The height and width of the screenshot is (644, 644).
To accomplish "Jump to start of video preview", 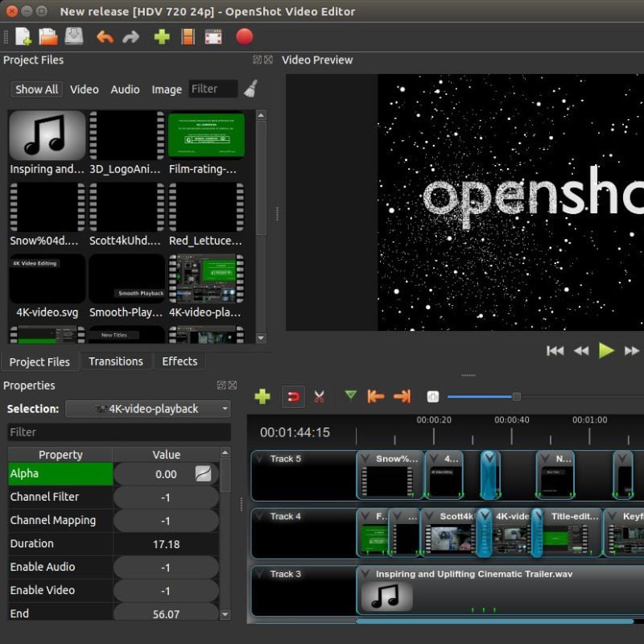I will tap(555, 351).
